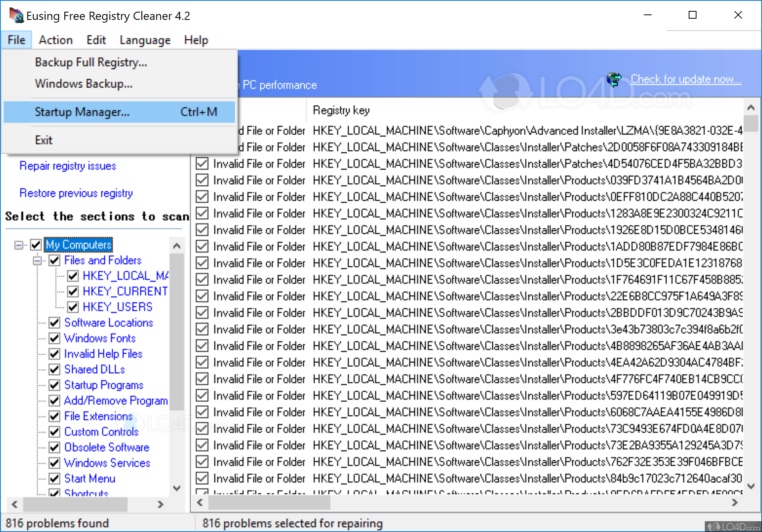
Task: Click the Eusing app icon in title bar
Action: point(16,15)
